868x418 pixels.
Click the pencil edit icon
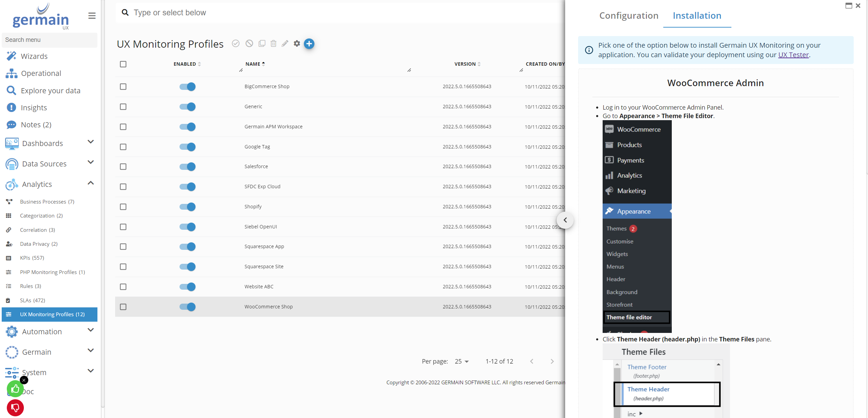pos(285,44)
